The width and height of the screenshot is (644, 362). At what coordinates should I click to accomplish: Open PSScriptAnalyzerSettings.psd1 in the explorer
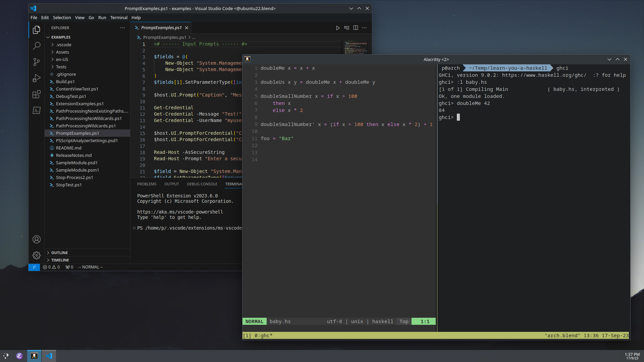pyautogui.click(x=87, y=140)
